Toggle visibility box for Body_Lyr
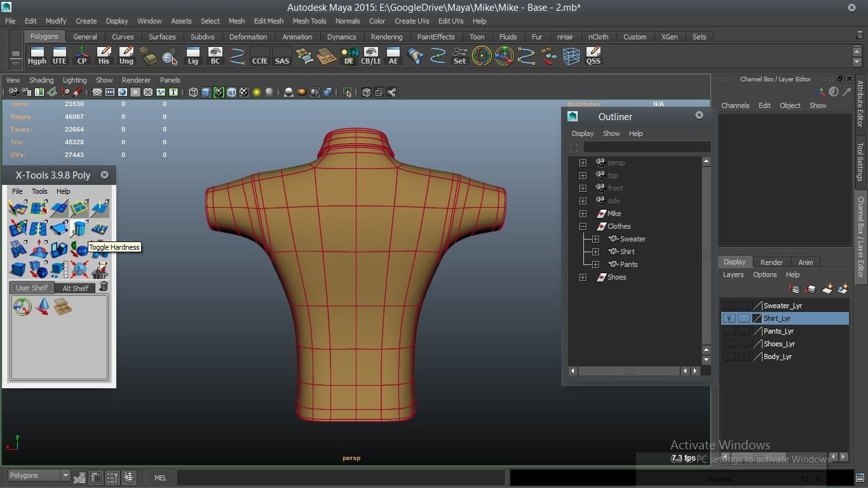This screenshot has height=488, width=868. 729,356
